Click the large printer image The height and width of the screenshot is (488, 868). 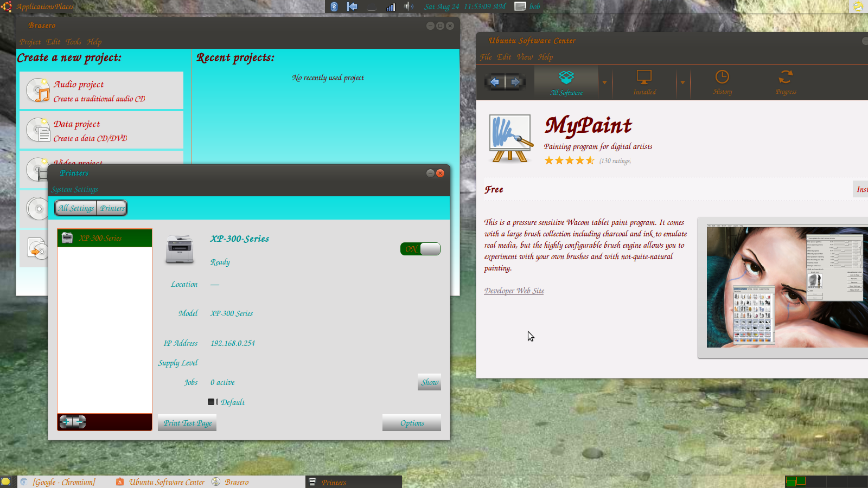coord(180,250)
